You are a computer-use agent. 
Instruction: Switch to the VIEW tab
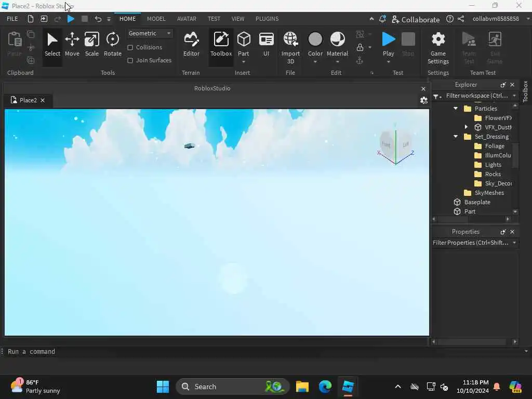(238, 19)
